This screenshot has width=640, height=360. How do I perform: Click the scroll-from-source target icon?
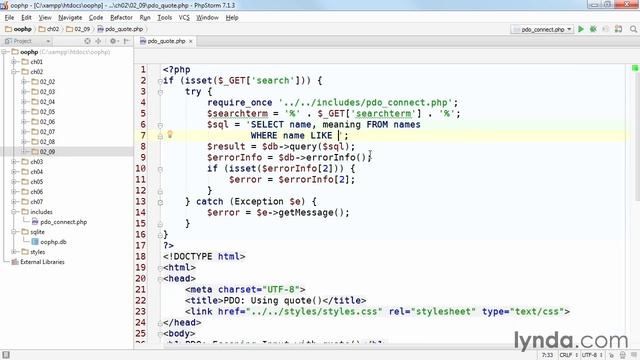[x=87, y=41]
